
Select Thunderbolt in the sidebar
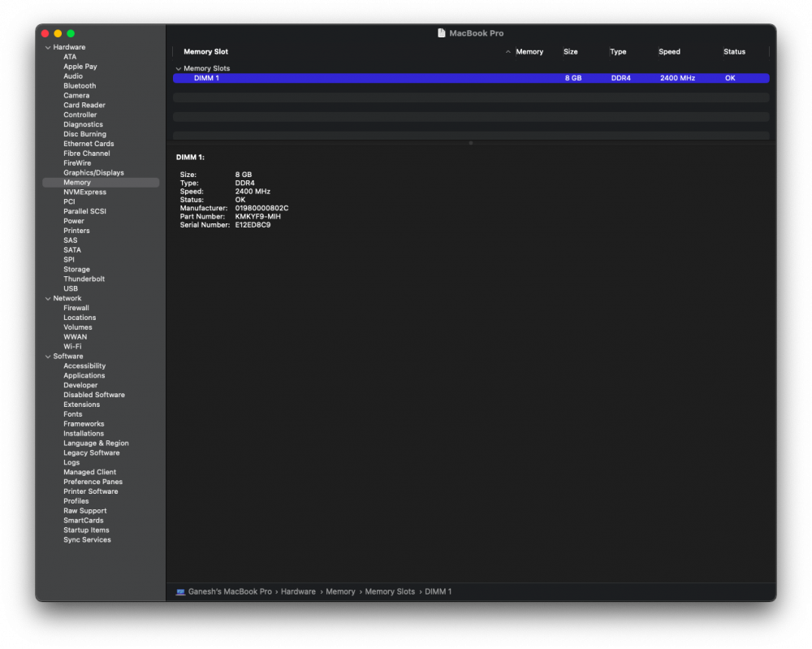tap(84, 279)
